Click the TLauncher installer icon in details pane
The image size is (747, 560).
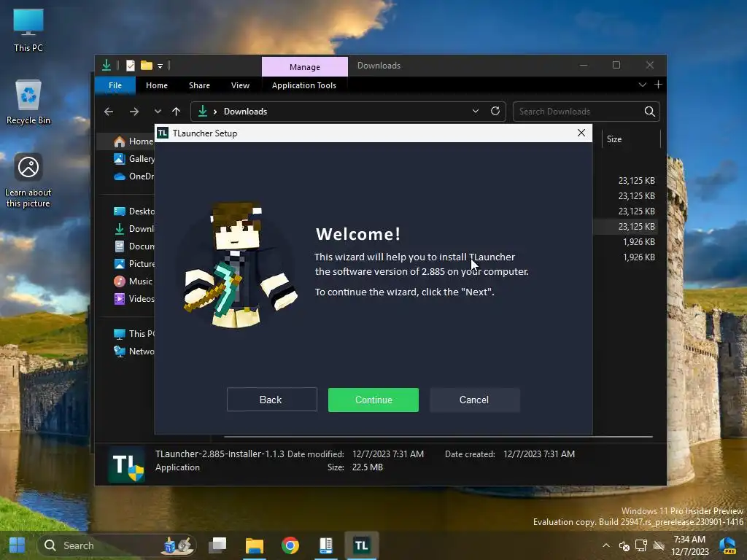pyautogui.click(x=126, y=465)
